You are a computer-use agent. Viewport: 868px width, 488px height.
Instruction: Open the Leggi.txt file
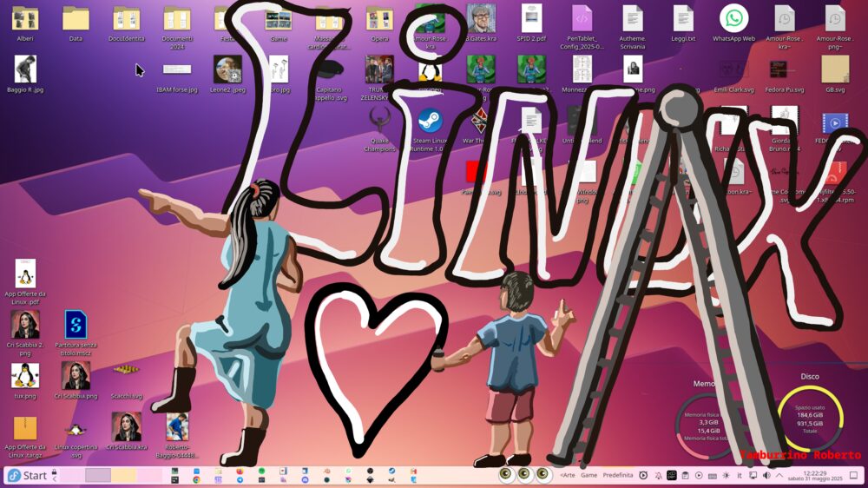(683, 23)
